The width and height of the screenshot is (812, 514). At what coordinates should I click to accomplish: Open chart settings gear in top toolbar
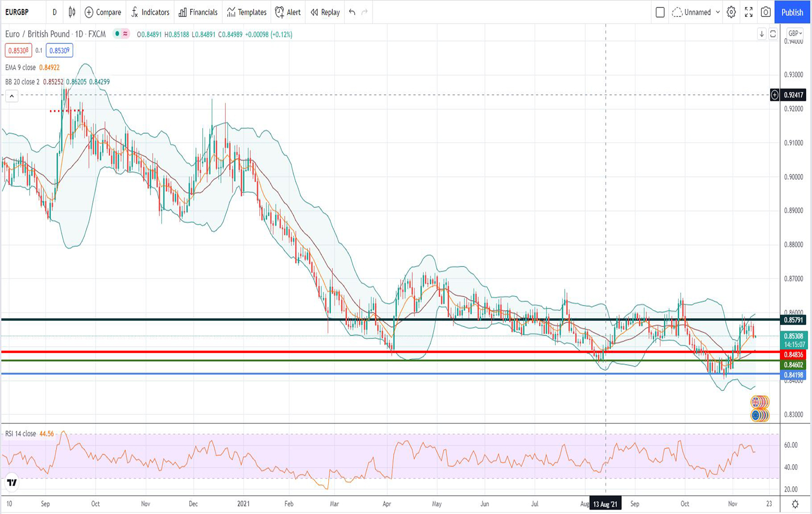pyautogui.click(x=731, y=12)
